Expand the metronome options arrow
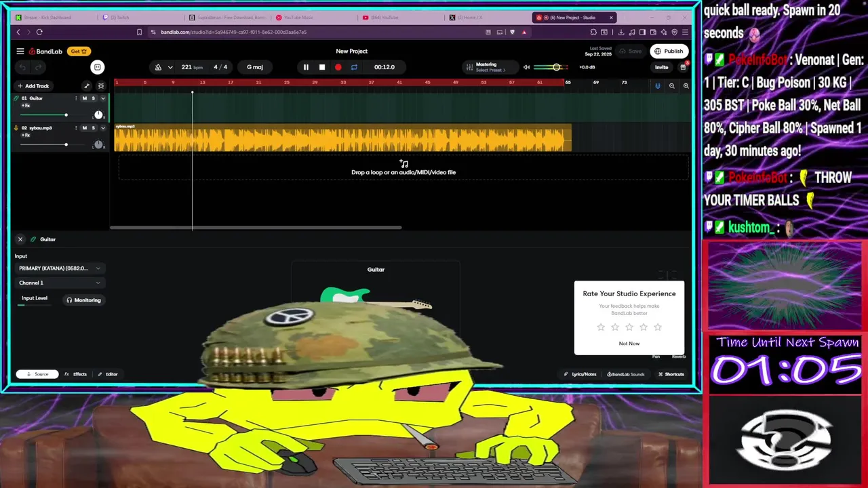Screen dimensions: 868x488 (x=170, y=67)
